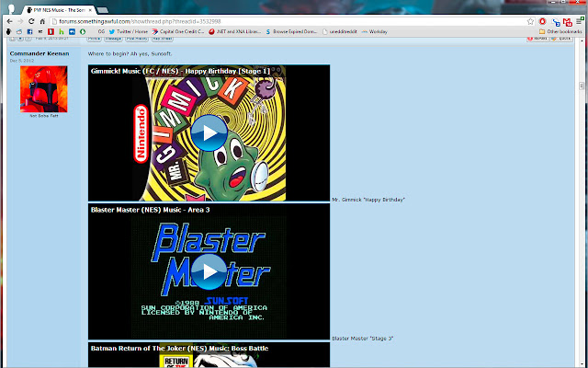This screenshot has height=368, width=588.
Task: Play the Gimmick! Happy Birthday video
Action: pyautogui.click(x=209, y=134)
